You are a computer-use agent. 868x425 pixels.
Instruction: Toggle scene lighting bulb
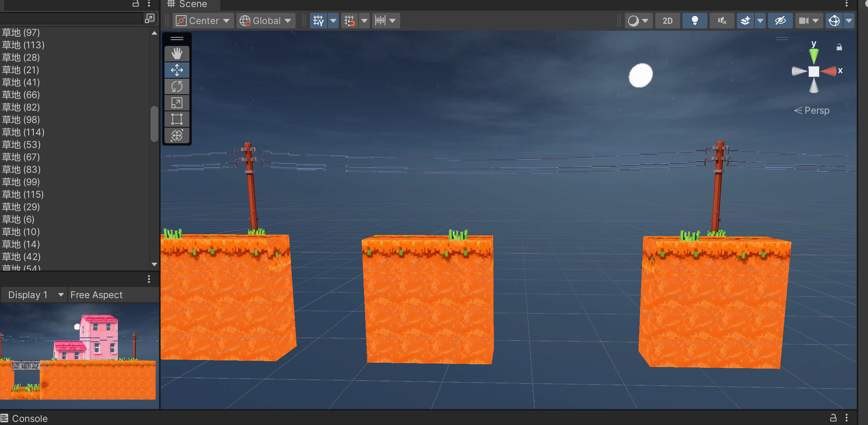[695, 21]
